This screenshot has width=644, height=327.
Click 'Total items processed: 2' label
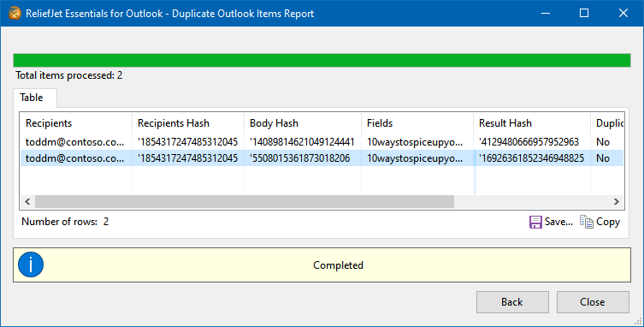click(x=69, y=75)
